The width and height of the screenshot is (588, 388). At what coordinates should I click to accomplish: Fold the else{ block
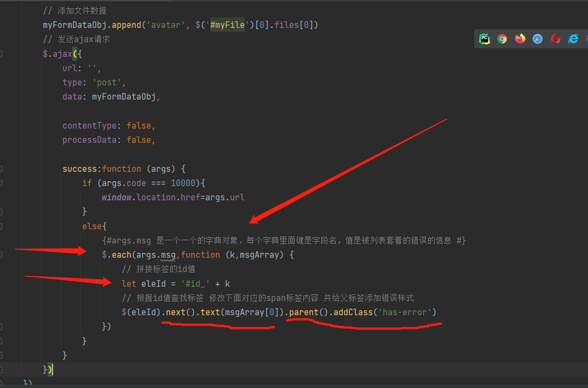pyautogui.click(x=1, y=227)
